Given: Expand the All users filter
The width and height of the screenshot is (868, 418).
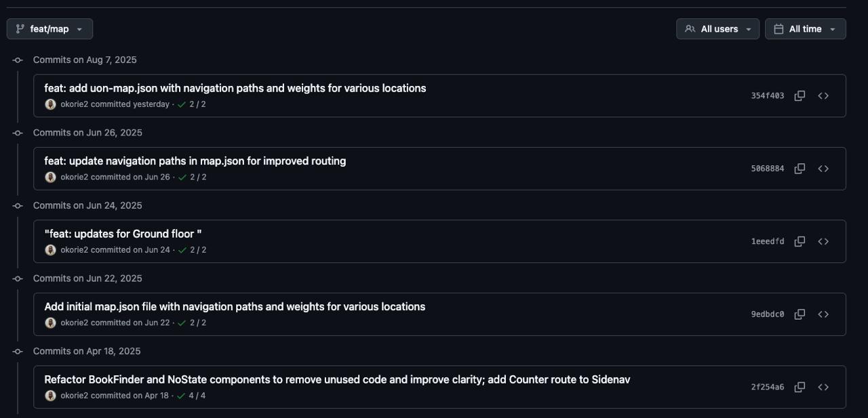Looking at the screenshot, I should pos(717,29).
